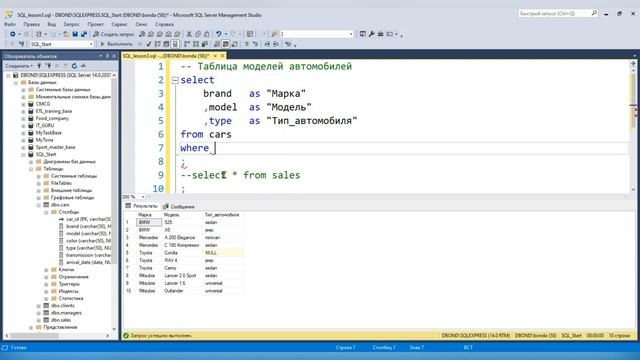Click the filter funnel icon left of database dropdown
The height and width of the screenshot is (360, 640).
point(21,44)
